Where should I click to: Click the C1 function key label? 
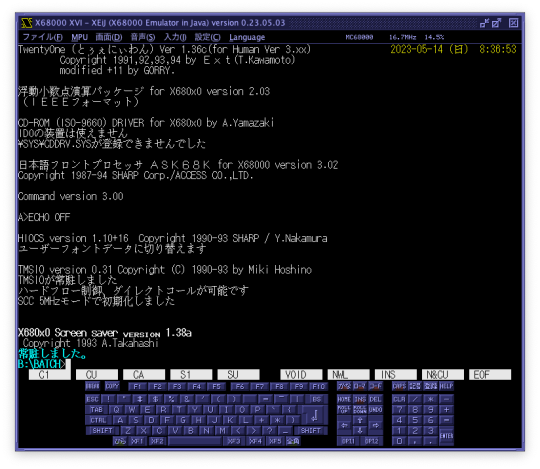pos(50,375)
